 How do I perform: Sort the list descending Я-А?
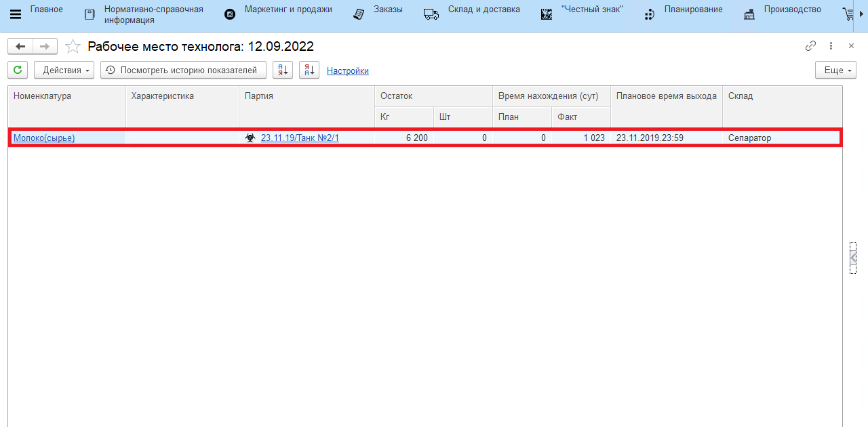(x=309, y=70)
